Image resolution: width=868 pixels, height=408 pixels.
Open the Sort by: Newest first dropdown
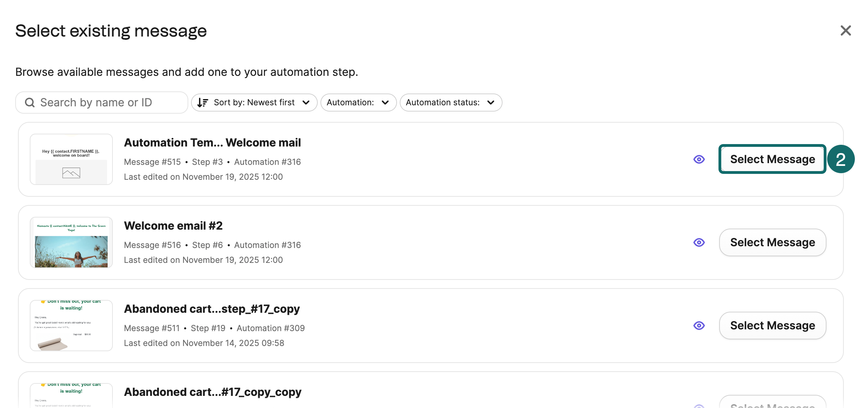tap(254, 103)
